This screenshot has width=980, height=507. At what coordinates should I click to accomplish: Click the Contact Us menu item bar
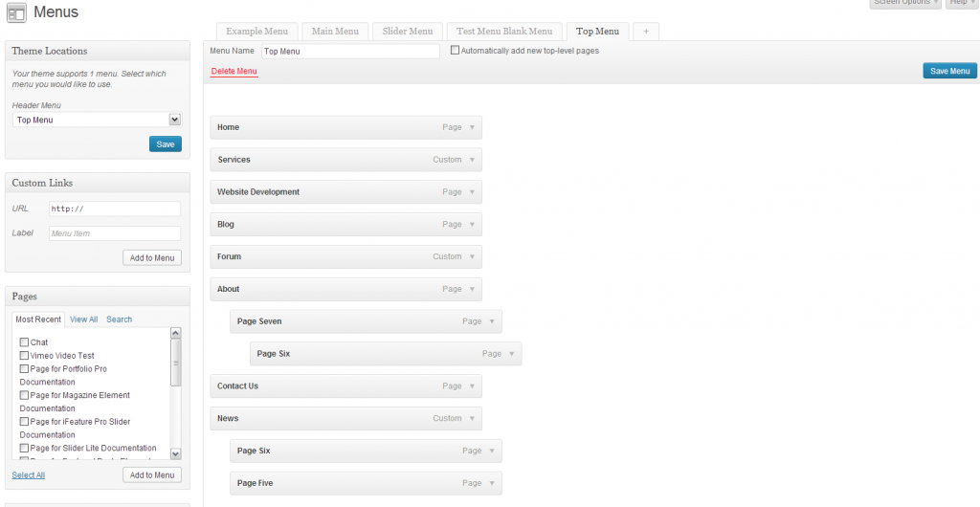345,386
